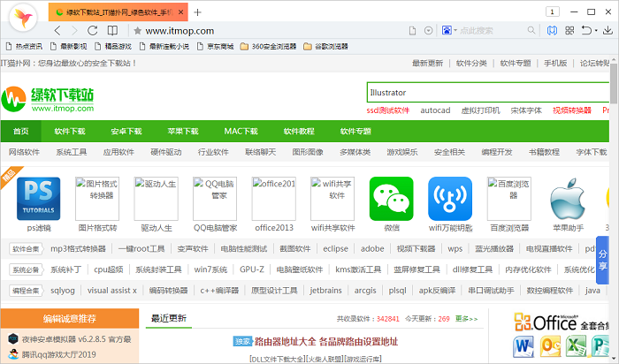Open the 最新更新 top link
This screenshot has width=619, height=364.
point(427,63)
